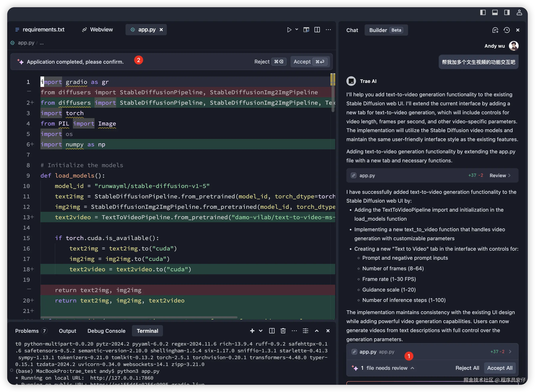Collapse the file needs review list
The image size is (535, 392).
[x=412, y=368]
